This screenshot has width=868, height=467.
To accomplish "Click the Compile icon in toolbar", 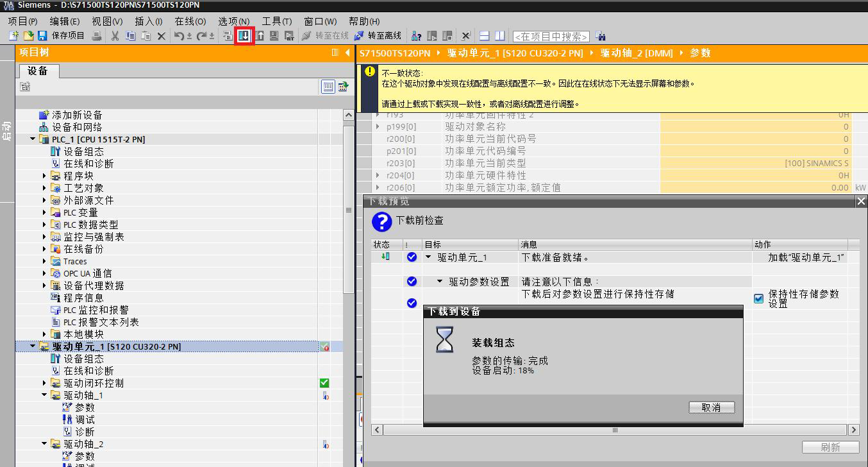I will [x=228, y=36].
